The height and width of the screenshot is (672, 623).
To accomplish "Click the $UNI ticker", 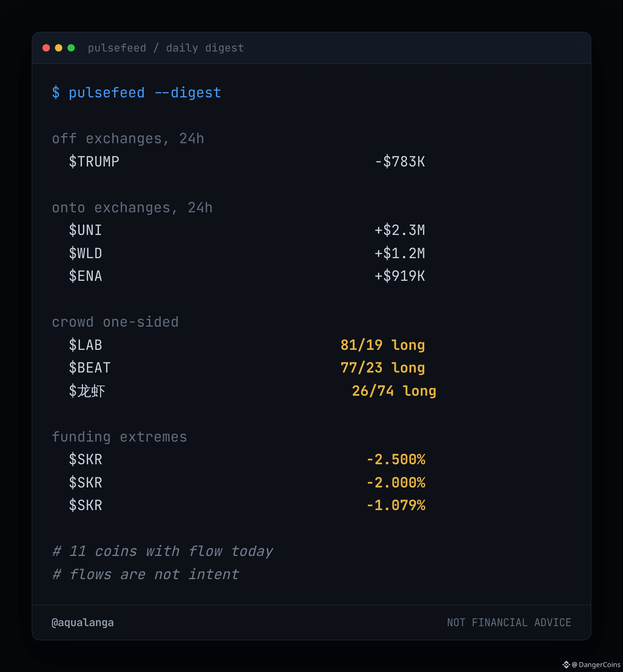I will 85,230.
